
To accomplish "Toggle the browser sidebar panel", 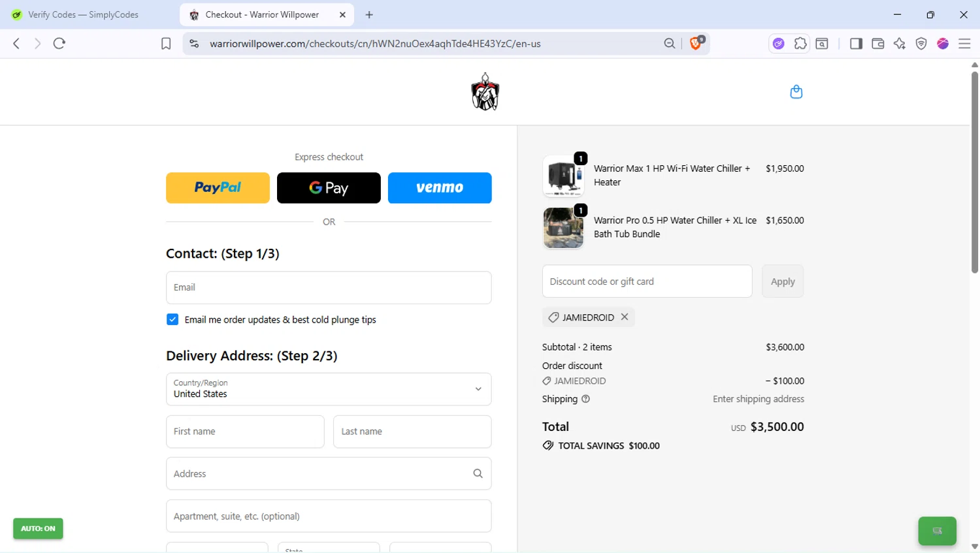I will [856, 44].
